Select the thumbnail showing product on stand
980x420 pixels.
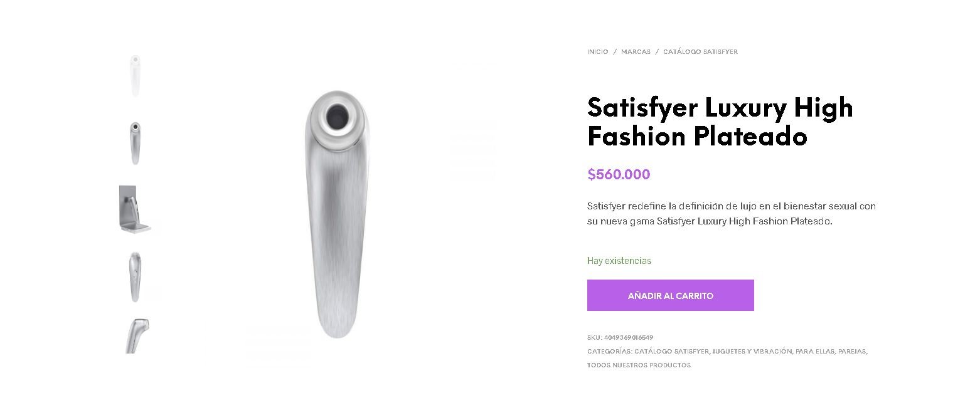click(x=135, y=209)
